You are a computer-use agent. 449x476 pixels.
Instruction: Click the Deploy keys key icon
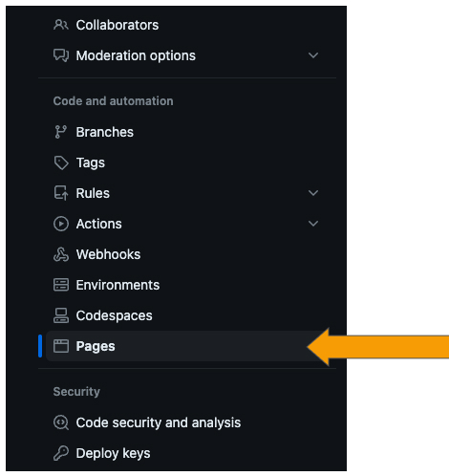pos(61,453)
